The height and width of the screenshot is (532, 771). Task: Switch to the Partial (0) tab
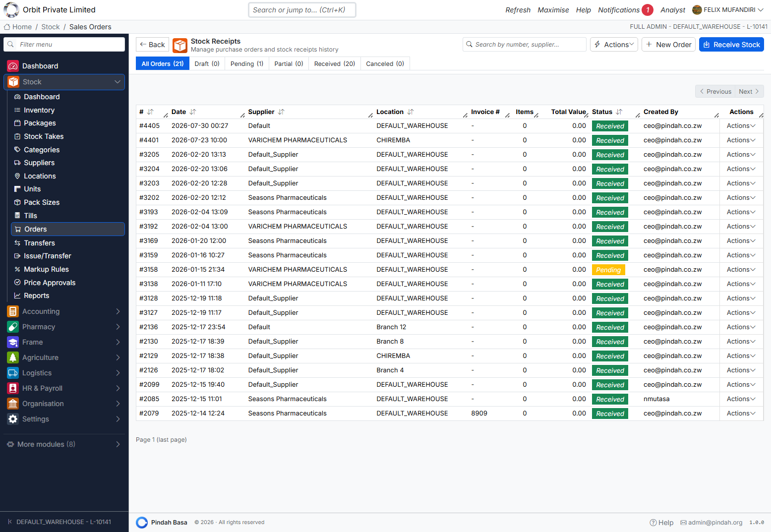pos(289,63)
